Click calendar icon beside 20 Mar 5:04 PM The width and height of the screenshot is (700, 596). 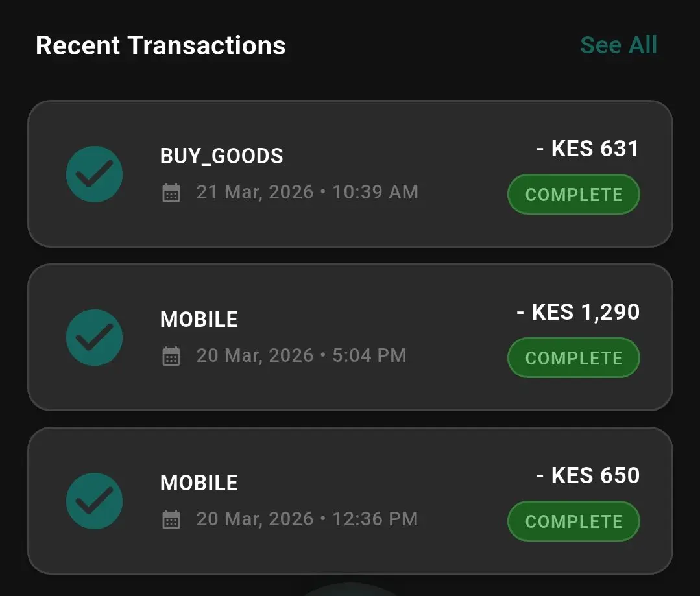pyautogui.click(x=171, y=356)
